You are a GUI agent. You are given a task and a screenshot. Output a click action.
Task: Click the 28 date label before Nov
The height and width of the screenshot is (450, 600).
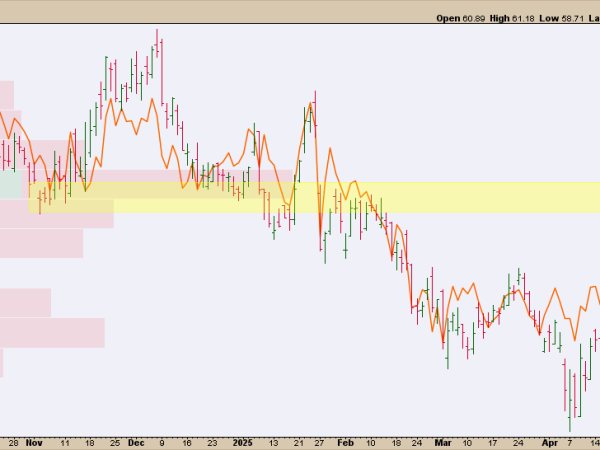(13, 443)
